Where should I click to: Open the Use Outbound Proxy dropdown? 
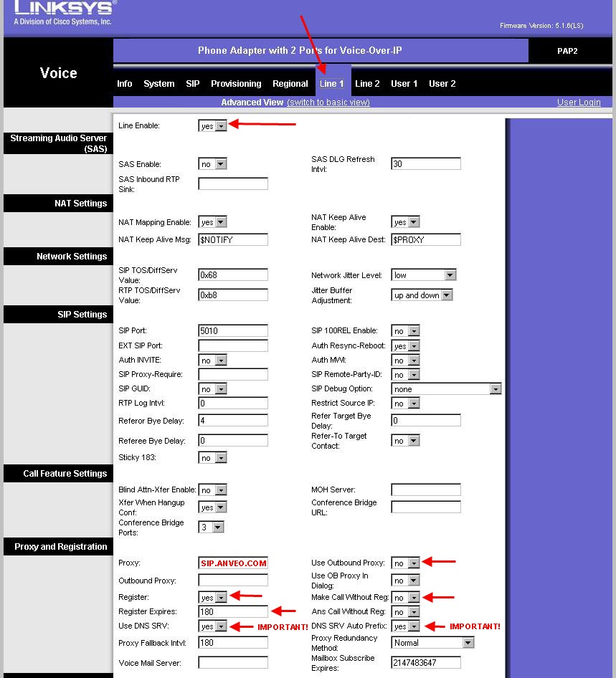(405, 563)
